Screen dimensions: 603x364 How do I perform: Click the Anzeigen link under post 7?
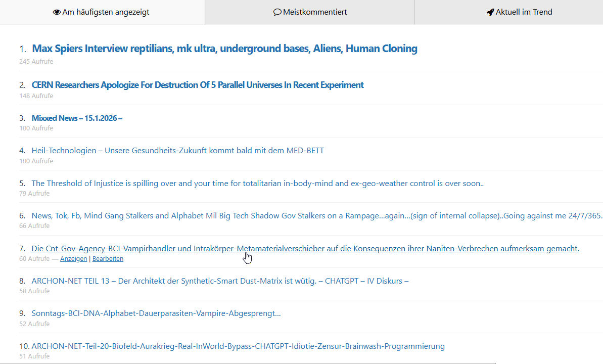[x=73, y=259]
